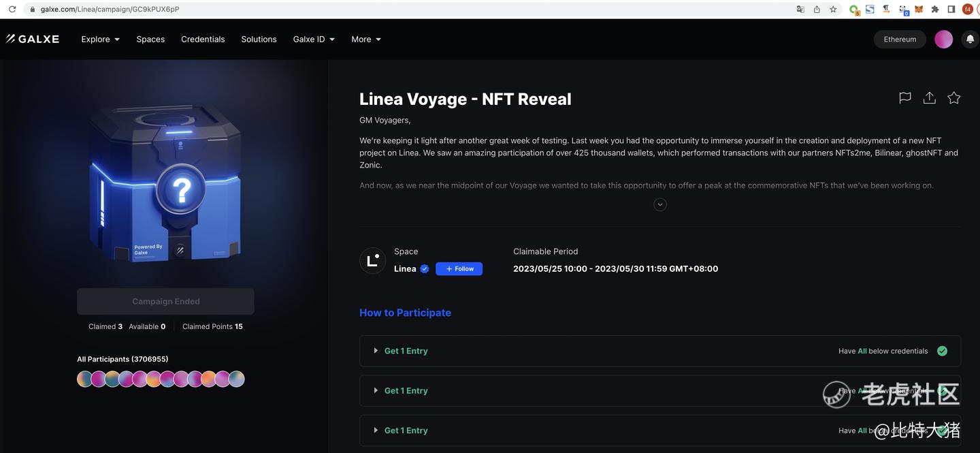Image resolution: width=980 pixels, height=453 pixels.
Task: Click the Claimed 3 count text
Action: [x=105, y=327]
